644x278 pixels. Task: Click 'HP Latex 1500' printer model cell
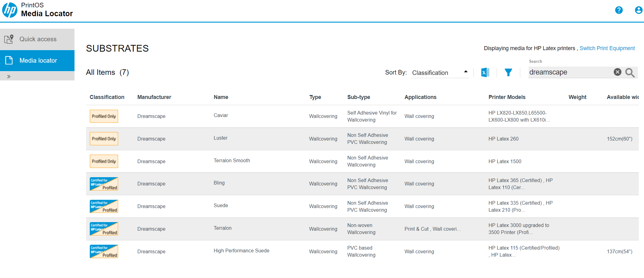click(505, 161)
